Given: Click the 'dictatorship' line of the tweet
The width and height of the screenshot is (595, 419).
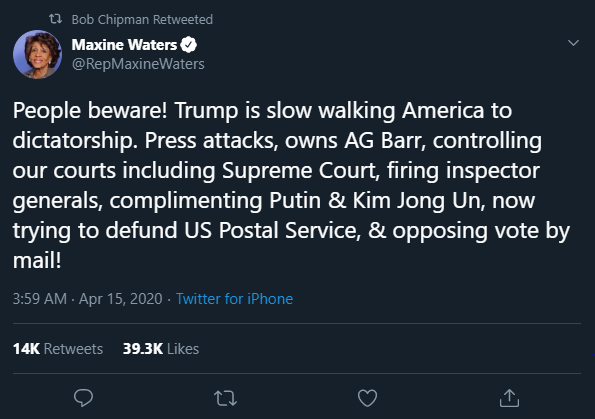Looking at the screenshot, I should pos(277,141).
